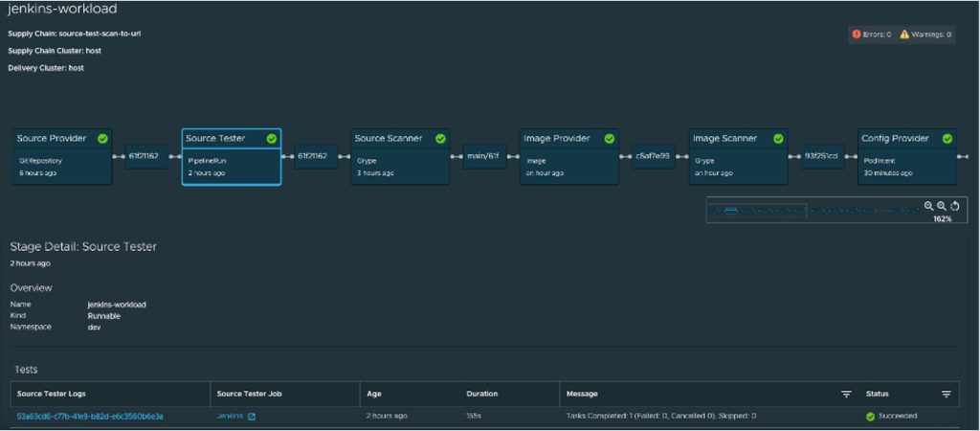Click the c5af7e99 artifact node
980x431 pixels.
[654, 156]
